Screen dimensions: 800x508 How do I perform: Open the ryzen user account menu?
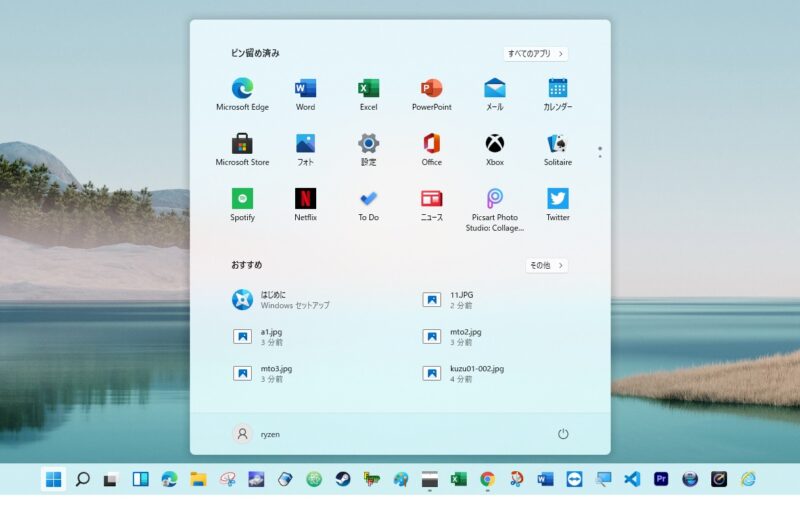[x=257, y=434]
